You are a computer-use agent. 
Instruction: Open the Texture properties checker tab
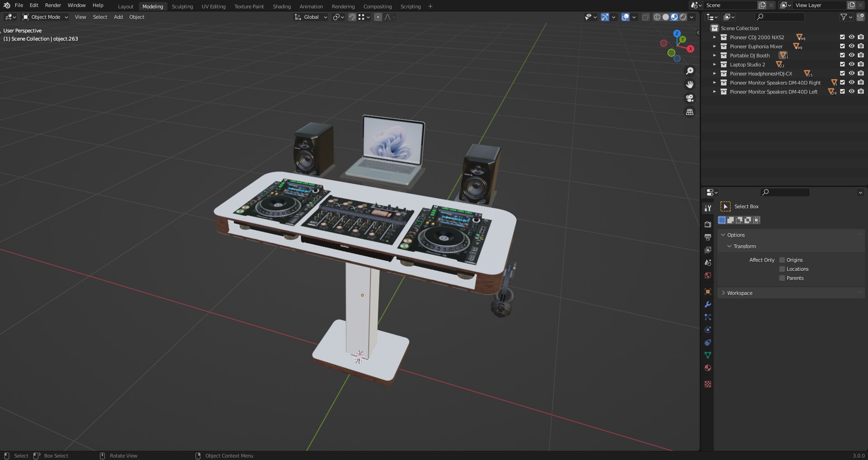[x=708, y=384]
